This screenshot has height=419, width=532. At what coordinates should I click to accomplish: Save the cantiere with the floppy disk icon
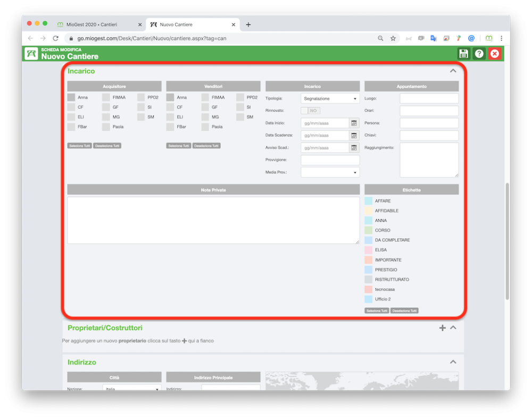(463, 54)
